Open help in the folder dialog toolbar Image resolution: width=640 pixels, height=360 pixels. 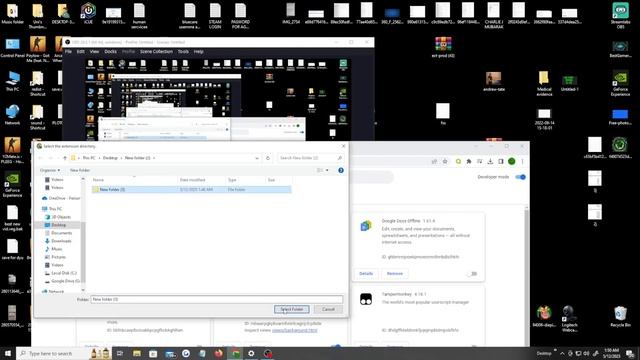(341, 170)
